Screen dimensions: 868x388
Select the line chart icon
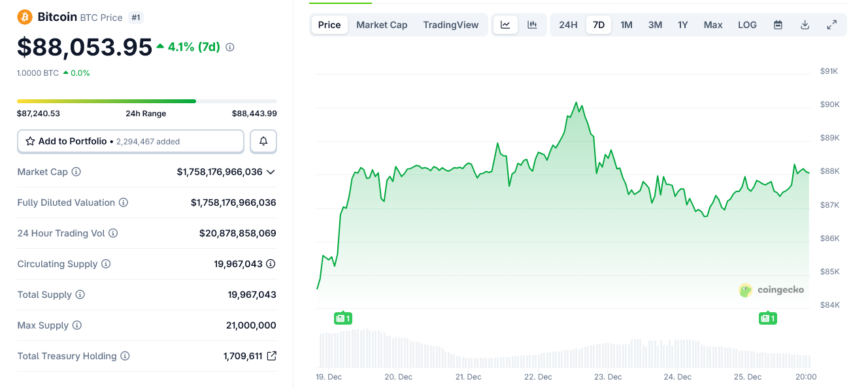[x=505, y=24]
